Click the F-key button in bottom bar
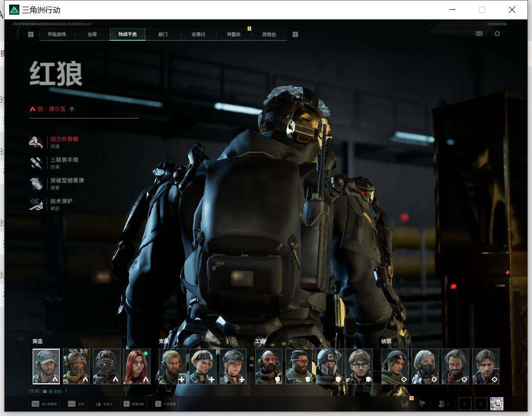532x416 pixels. tap(134, 404)
